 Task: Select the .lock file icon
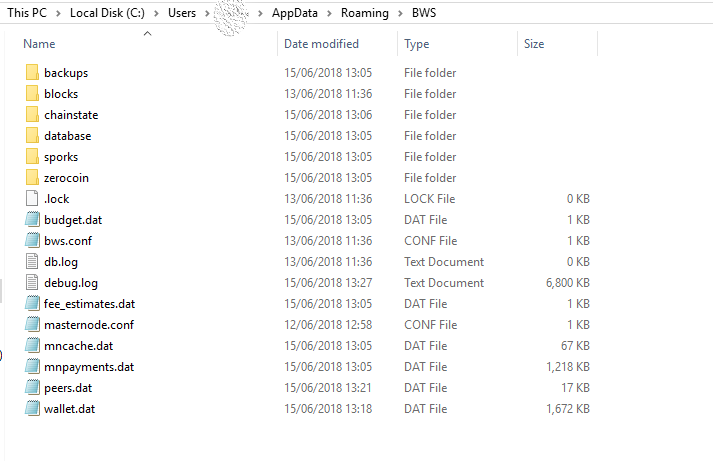tap(32, 198)
